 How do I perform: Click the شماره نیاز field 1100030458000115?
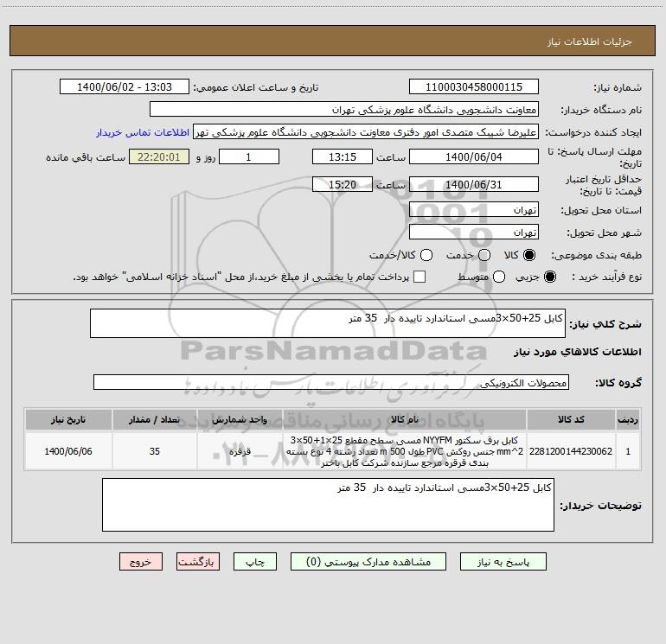coord(474,86)
